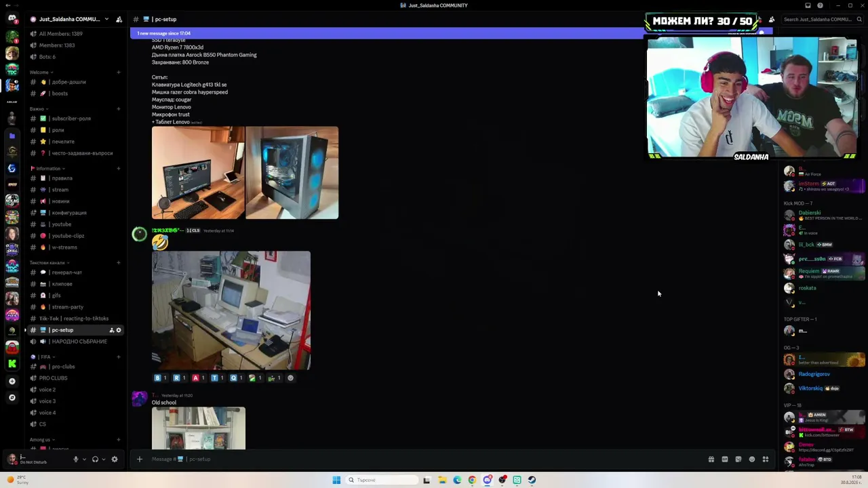The width and height of the screenshot is (868, 488).
Task: Invite people to the server icon
Action: tap(119, 19)
